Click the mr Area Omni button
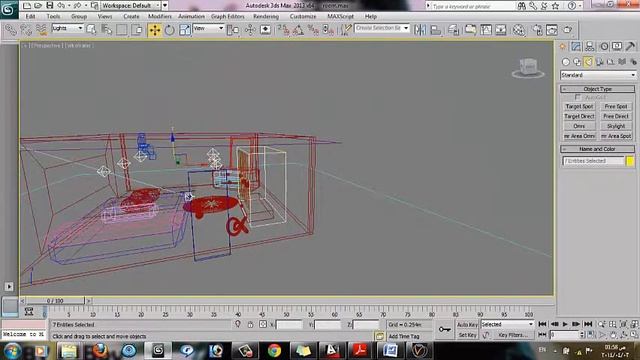The image size is (640, 360). [x=579, y=136]
